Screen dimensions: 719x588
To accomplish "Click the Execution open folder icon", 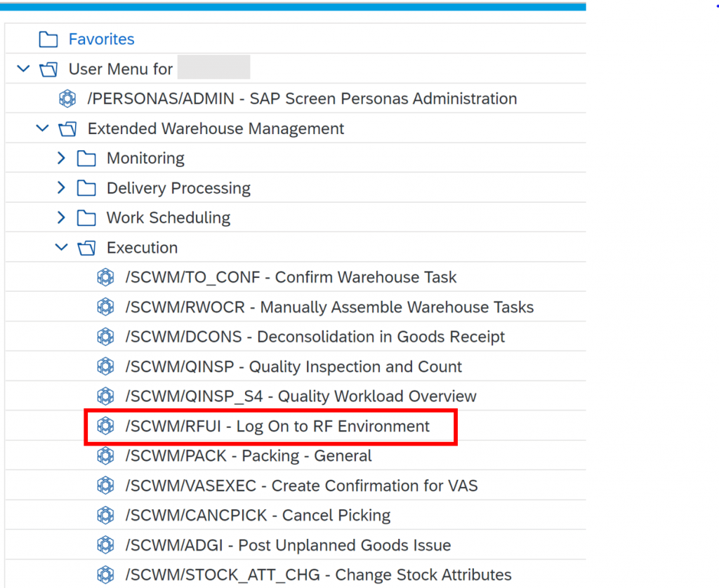I will [86, 248].
